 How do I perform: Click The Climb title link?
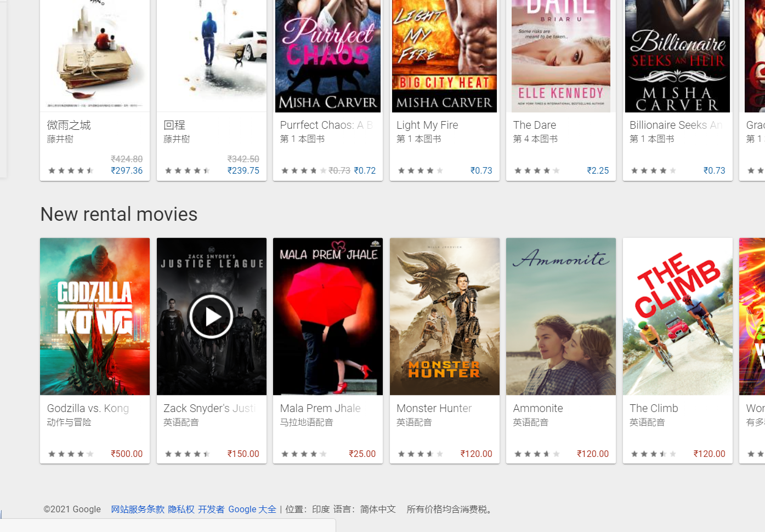(x=654, y=408)
